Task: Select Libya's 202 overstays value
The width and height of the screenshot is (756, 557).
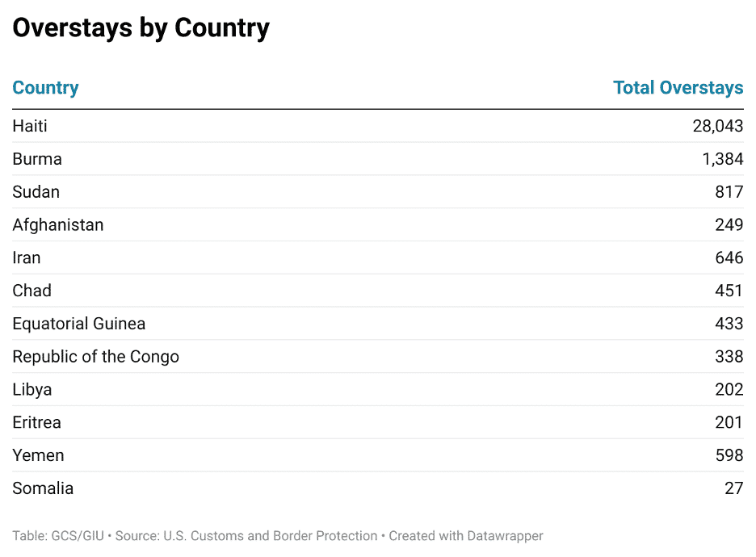Action: click(x=729, y=390)
